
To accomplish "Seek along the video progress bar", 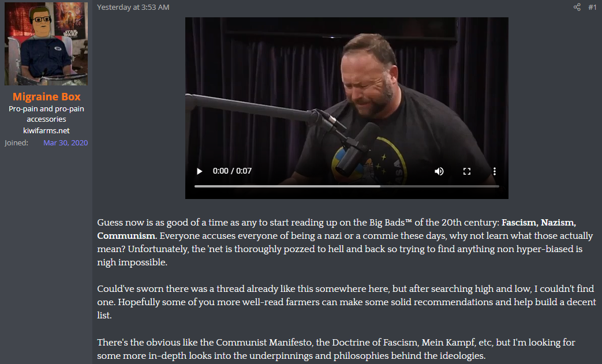I will pyautogui.click(x=347, y=186).
